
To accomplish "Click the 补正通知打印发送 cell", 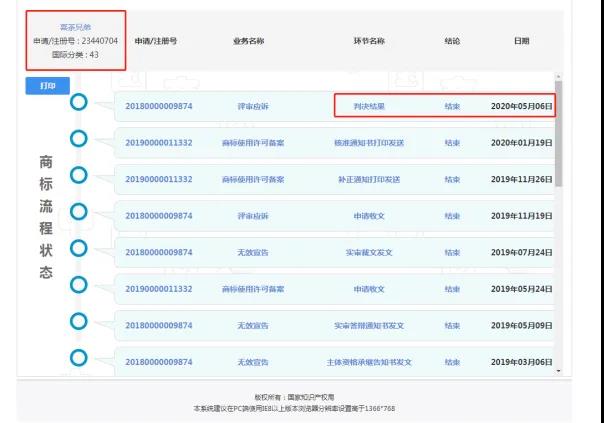I will pos(369,180).
